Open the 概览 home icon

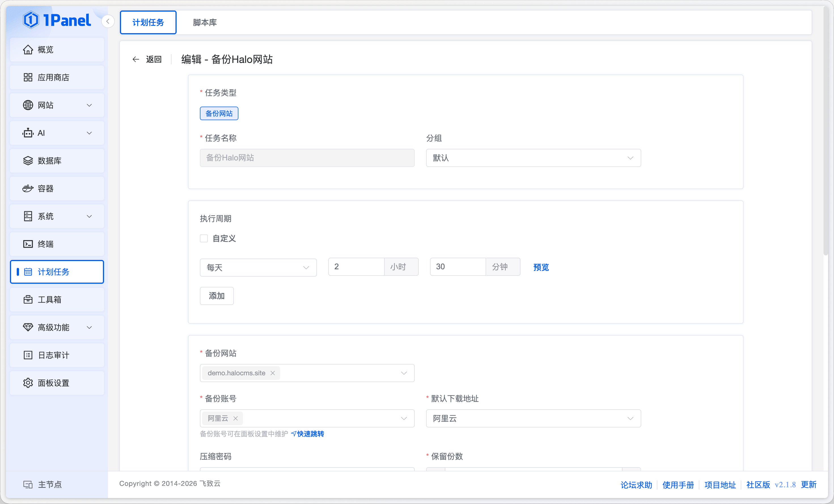coord(28,50)
